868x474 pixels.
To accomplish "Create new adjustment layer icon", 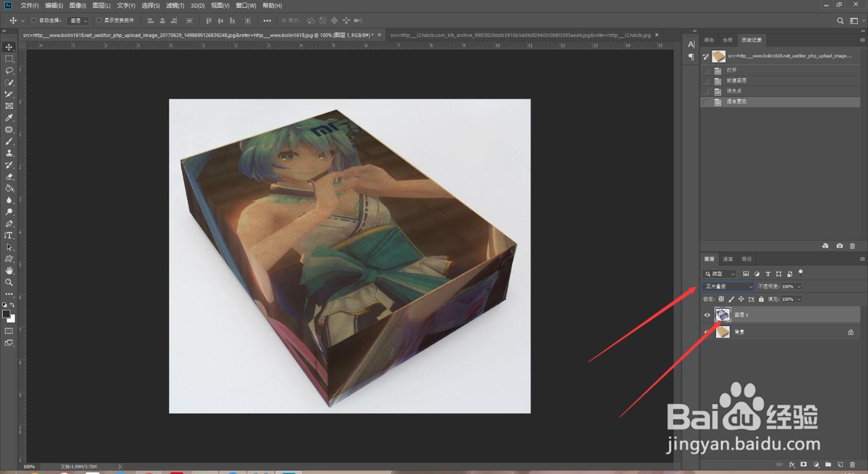I will 816,465.
